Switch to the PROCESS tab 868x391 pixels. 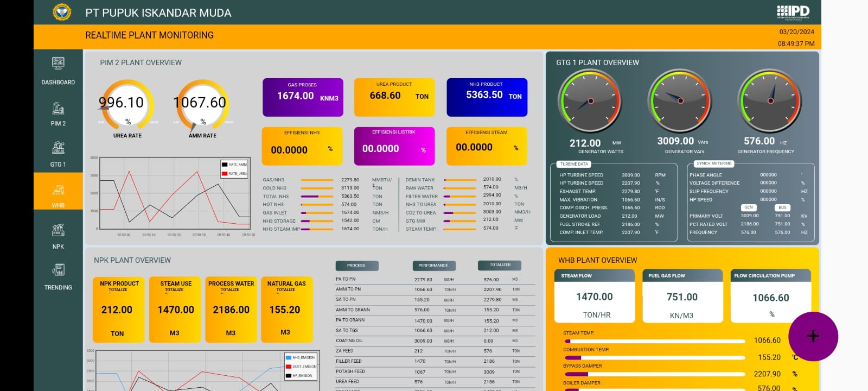[356, 266]
